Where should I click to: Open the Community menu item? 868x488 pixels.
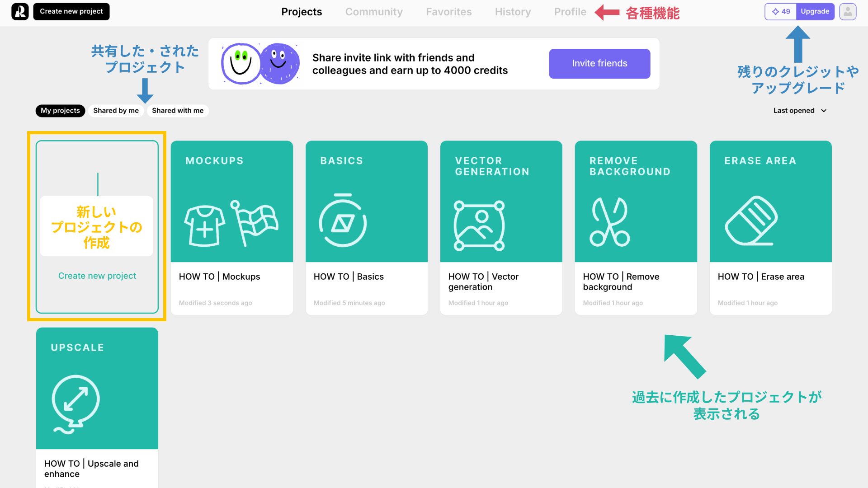click(374, 11)
